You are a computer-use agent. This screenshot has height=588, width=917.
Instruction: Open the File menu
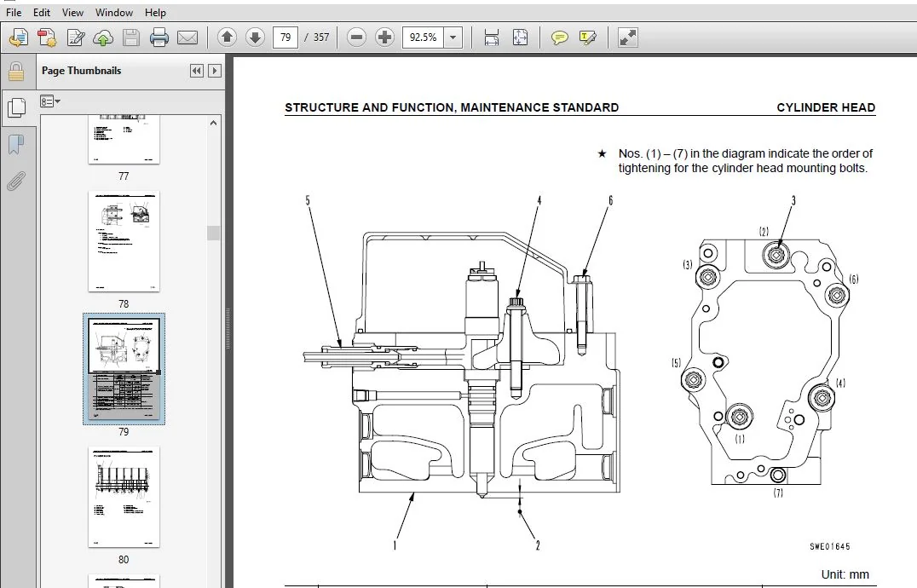tap(14, 12)
